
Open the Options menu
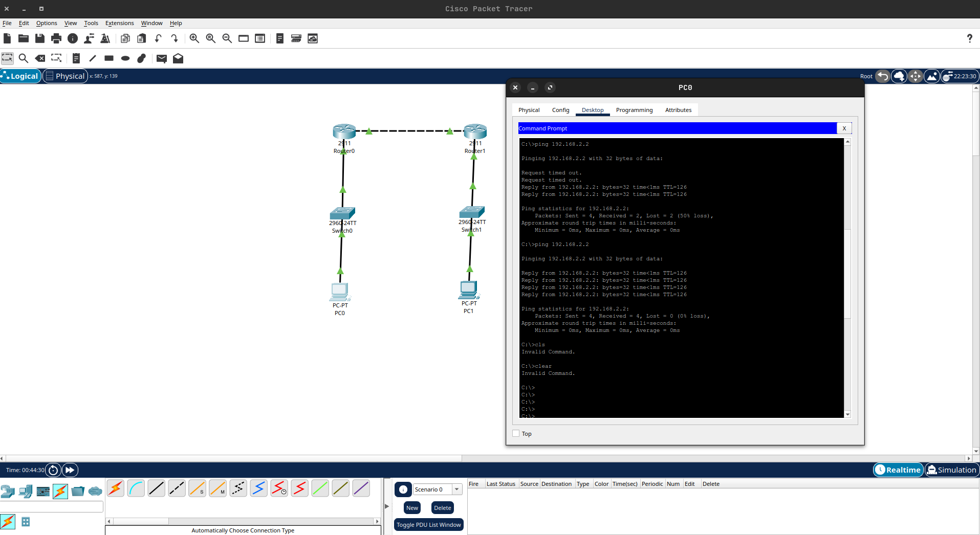(47, 23)
